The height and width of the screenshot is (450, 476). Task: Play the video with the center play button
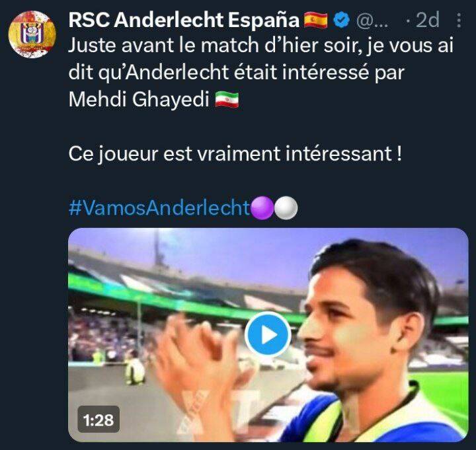click(268, 334)
